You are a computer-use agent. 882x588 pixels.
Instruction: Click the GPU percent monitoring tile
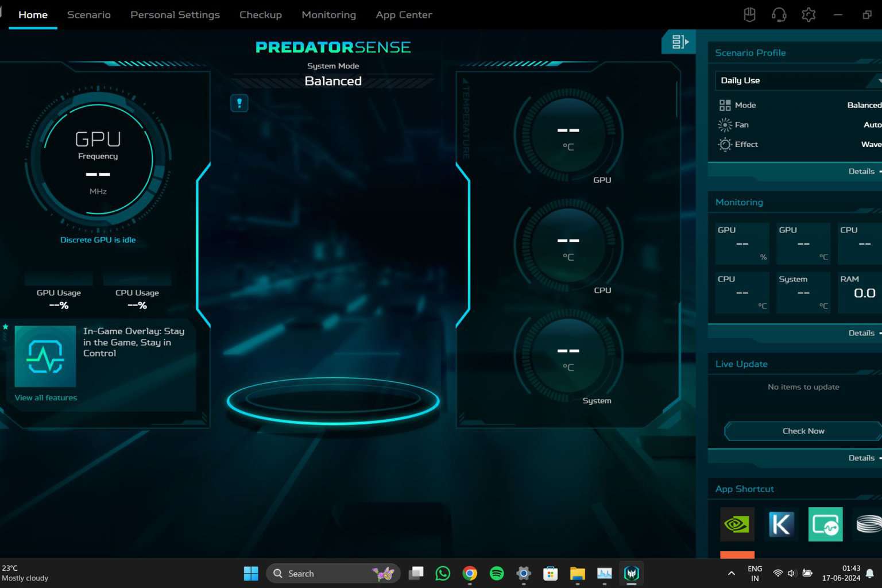742,243
